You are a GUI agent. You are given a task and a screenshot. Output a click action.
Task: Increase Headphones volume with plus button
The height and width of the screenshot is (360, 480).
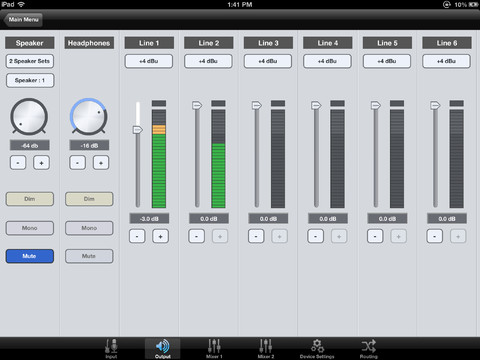pos(101,163)
